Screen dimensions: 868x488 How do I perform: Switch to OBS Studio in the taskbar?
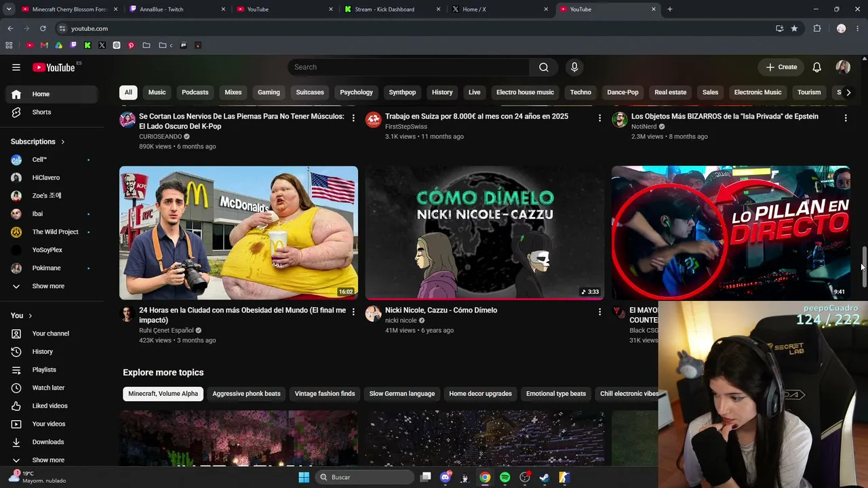(x=524, y=477)
